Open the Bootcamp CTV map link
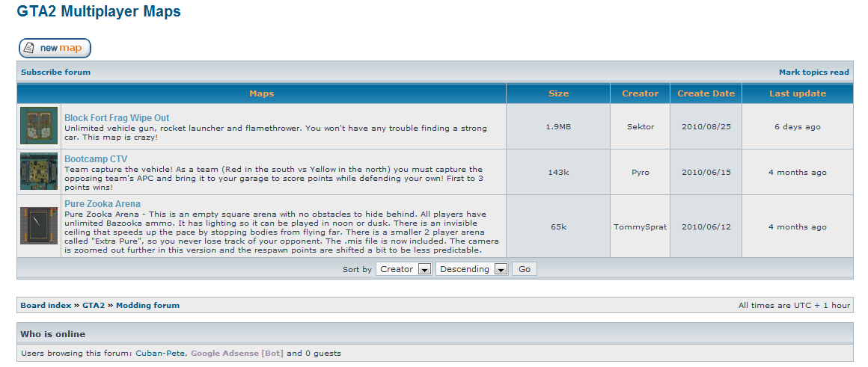 (x=96, y=159)
